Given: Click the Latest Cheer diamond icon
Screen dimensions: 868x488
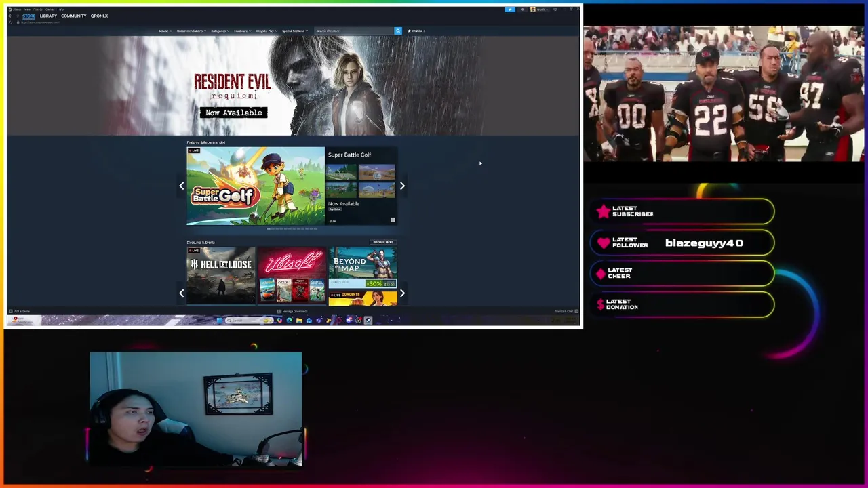Looking at the screenshot, I should [x=601, y=274].
